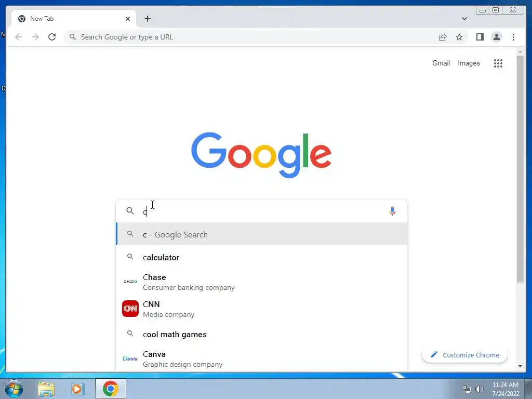Expand the tab search chevron

pos(464,19)
